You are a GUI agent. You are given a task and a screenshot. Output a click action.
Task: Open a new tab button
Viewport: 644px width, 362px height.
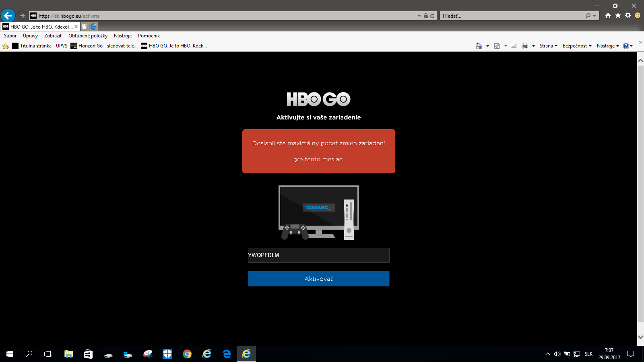[85, 27]
